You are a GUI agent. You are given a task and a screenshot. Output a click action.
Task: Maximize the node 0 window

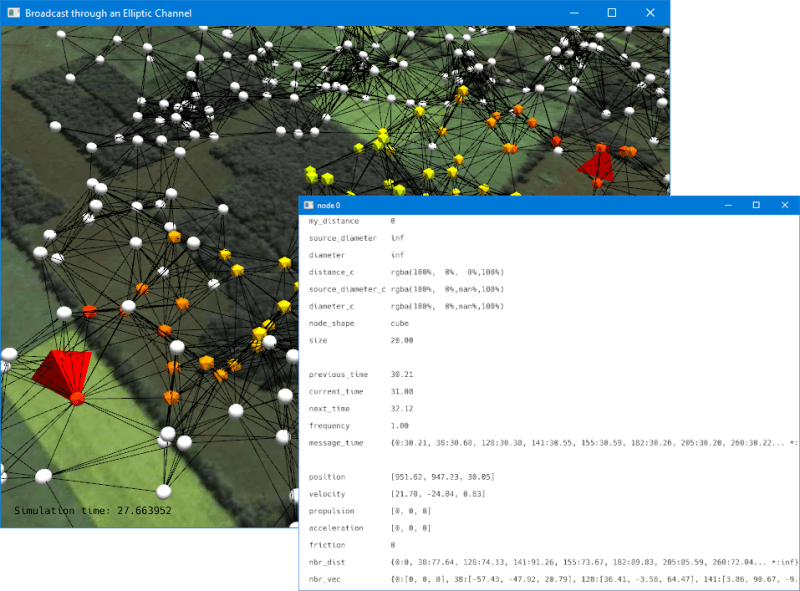755,205
